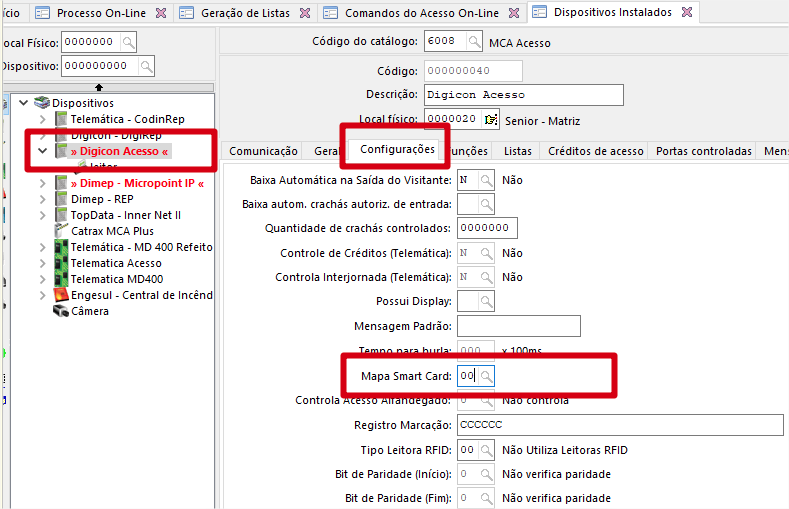Image resolution: width=789 pixels, height=509 pixels.
Task: Lookup Controla Interjornada (Telemática) options
Action: tap(486, 277)
